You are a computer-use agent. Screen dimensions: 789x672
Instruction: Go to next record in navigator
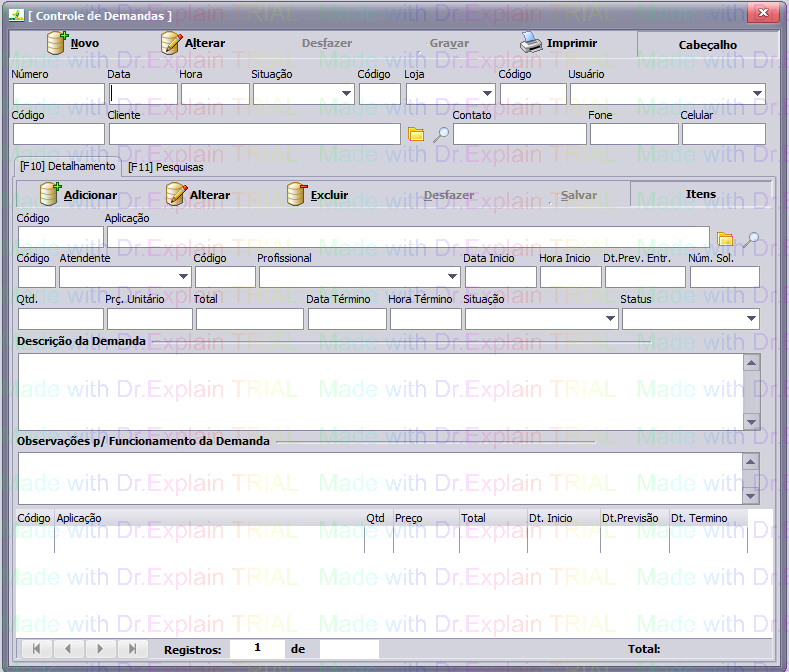click(x=99, y=649)
